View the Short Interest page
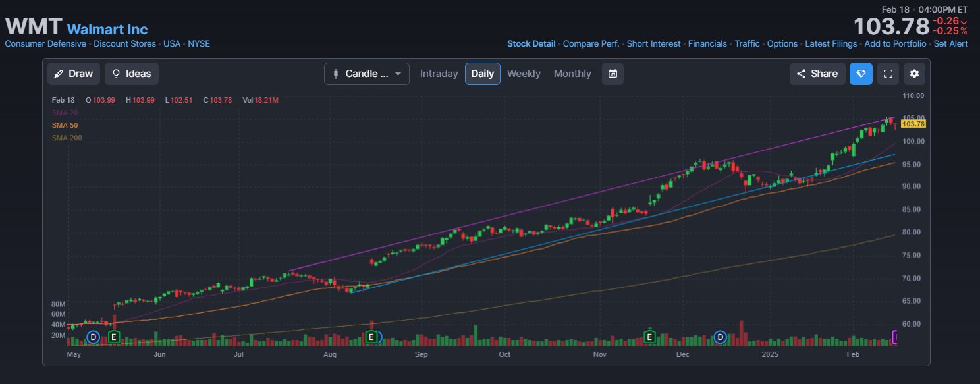 pyautogui.click(x=654, y=43)
